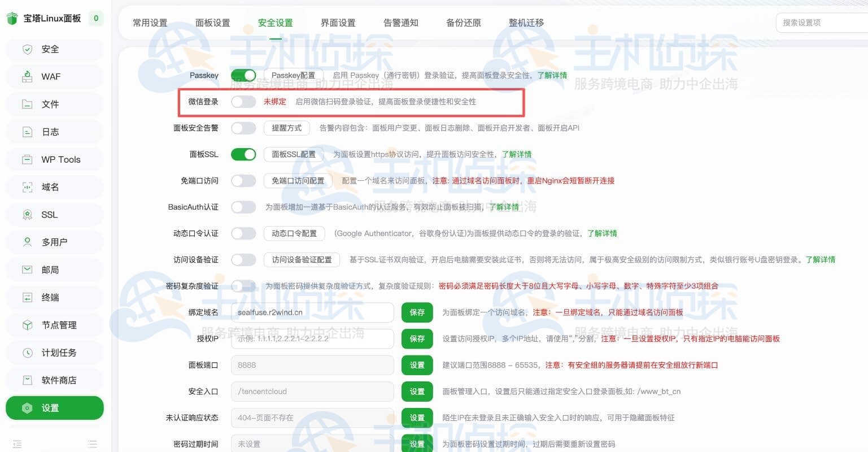Open the 邮局 mail icon
The height and width of the screenshot is (452, 868).
point(49,270)
